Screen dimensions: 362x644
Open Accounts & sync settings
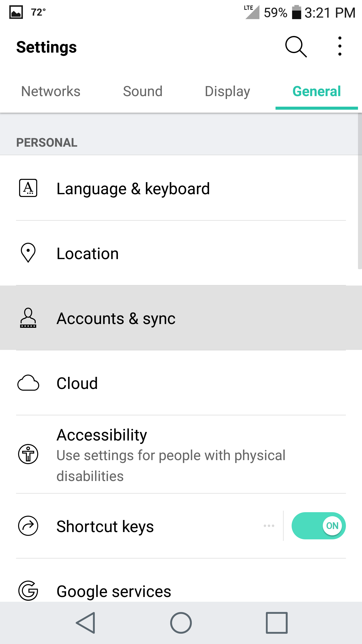116,318
